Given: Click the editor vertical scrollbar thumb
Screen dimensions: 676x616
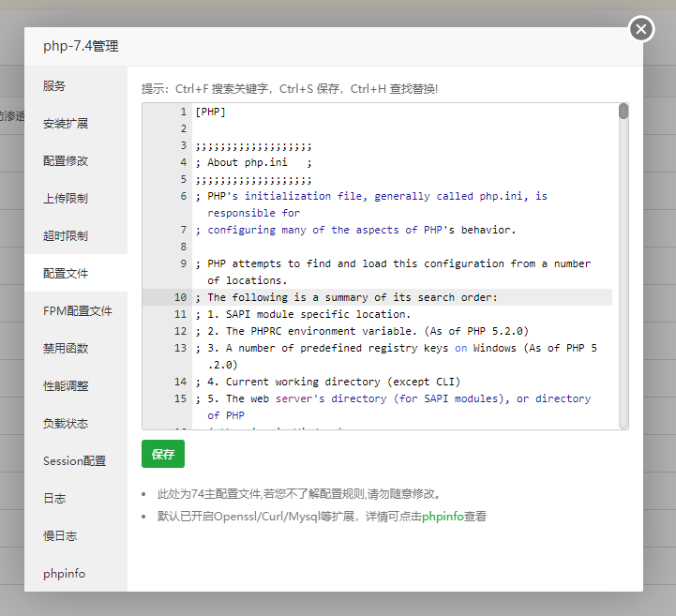Looking at the screenshot, I should click(623, 112).
